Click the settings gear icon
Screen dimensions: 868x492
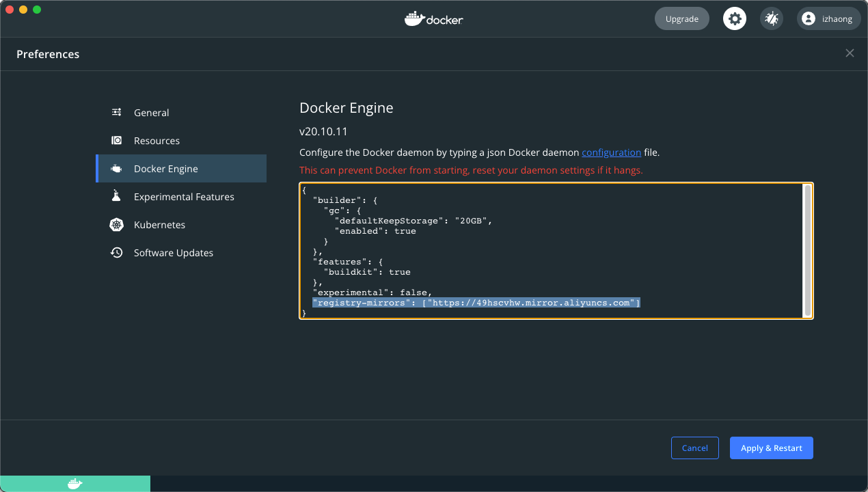(x=735, y=18)
